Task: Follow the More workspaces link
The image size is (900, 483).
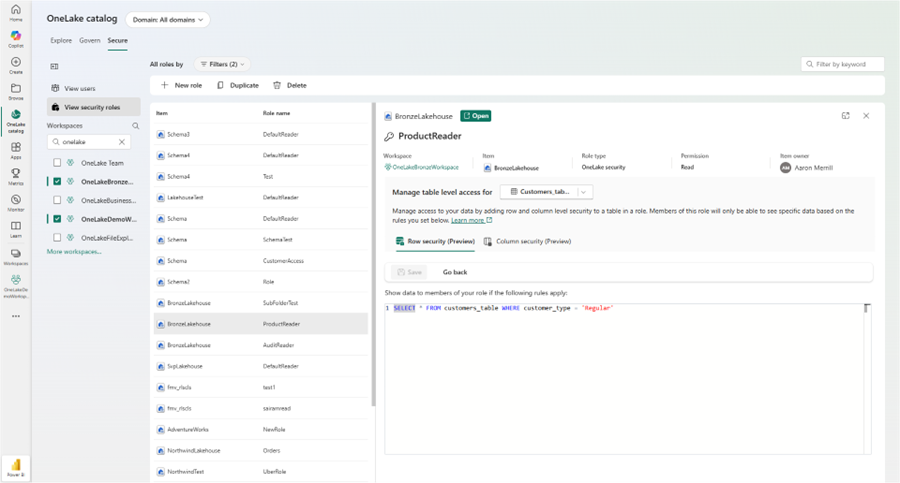Action: (x=74, y=252)
